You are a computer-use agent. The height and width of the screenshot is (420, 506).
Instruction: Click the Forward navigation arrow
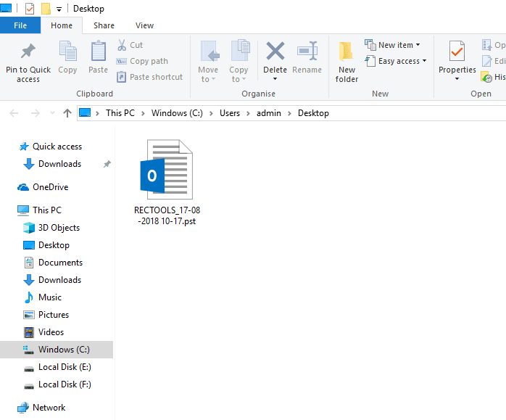(x=36, y=113)
